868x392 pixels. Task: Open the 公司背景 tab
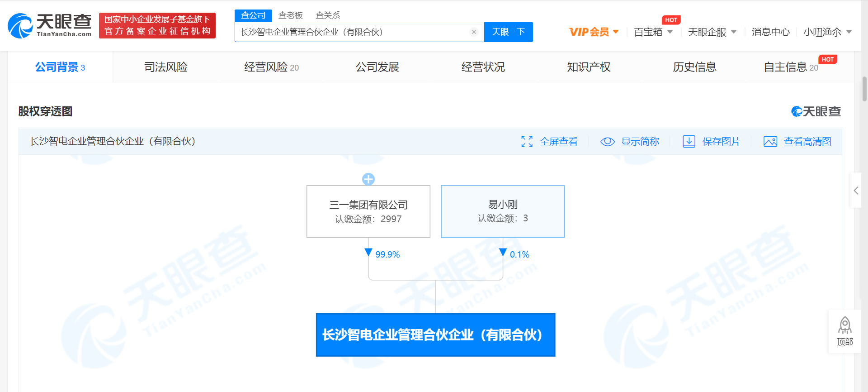tap(60, 67)
